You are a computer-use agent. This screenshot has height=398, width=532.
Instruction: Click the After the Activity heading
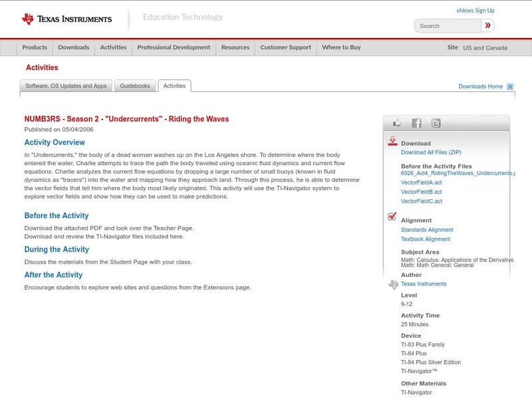pos(53,275)
